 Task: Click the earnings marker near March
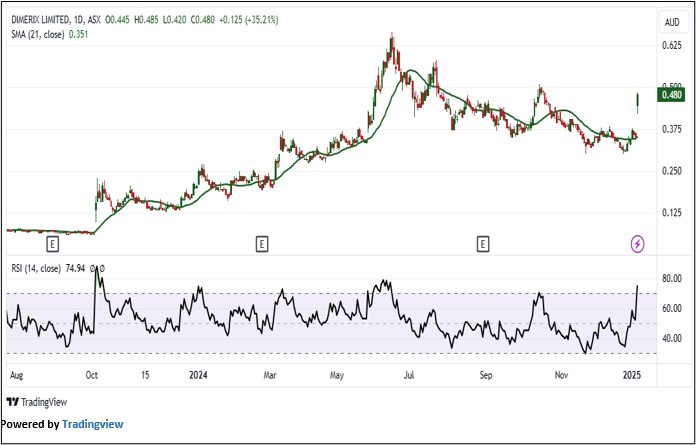pos(262,244)
